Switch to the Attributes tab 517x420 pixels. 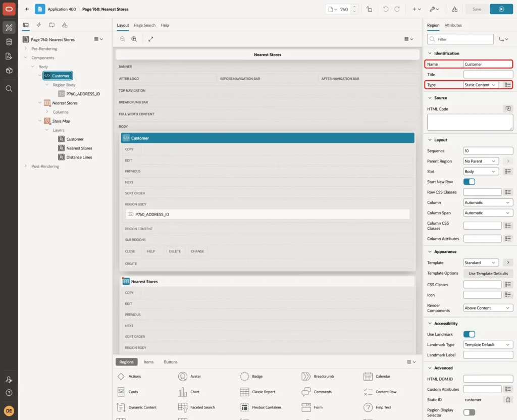pos(453,25)
